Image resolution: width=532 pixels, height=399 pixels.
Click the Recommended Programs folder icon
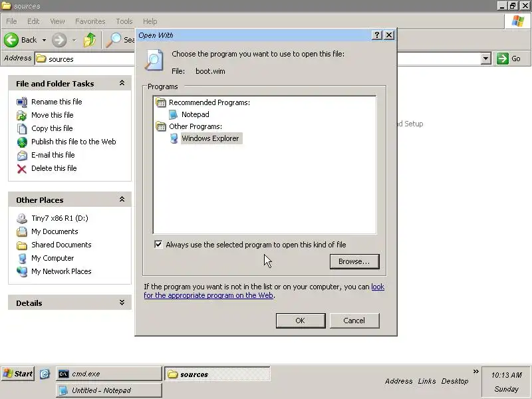point(160,102)
